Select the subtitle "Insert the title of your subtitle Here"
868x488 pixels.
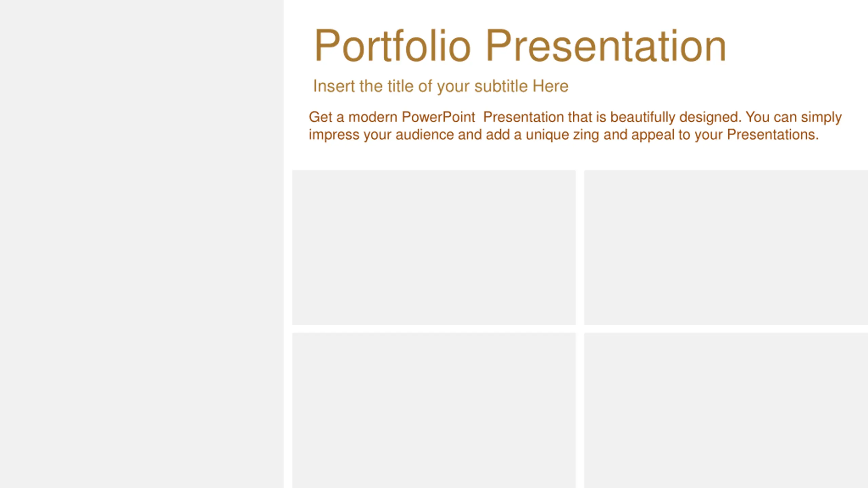(440, 86)
